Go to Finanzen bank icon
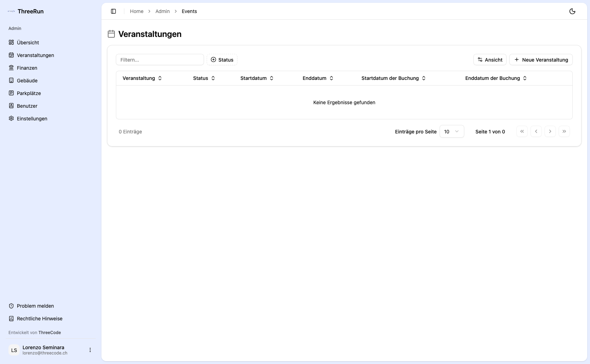Viewport: 590px width, 364px height. tap(11, 68)
